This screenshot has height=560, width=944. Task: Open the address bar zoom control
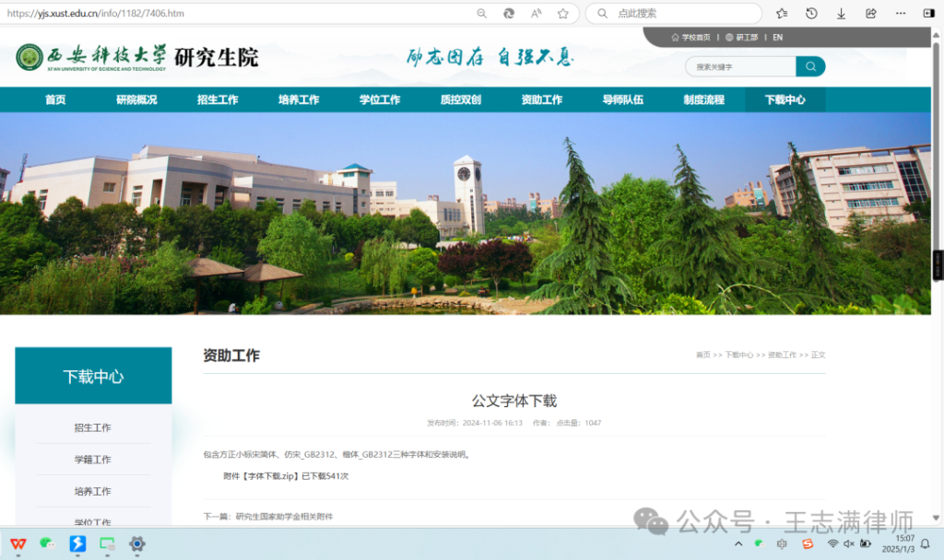(481, 14)
